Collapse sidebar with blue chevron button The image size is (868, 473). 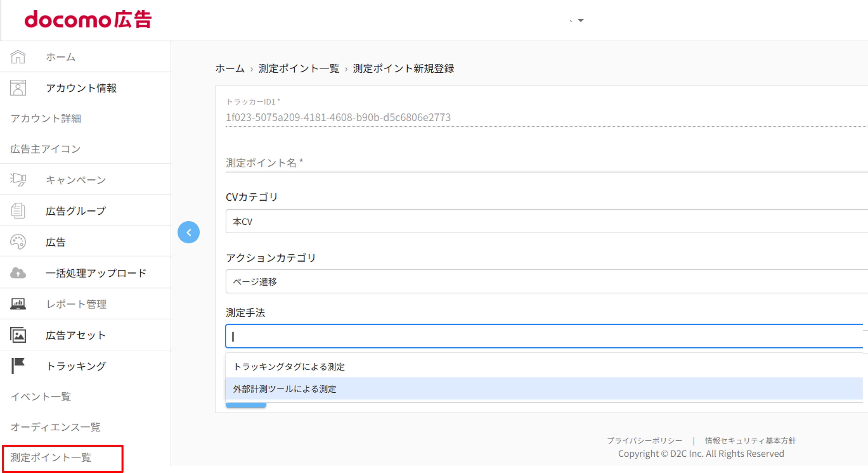pos(189,232)
